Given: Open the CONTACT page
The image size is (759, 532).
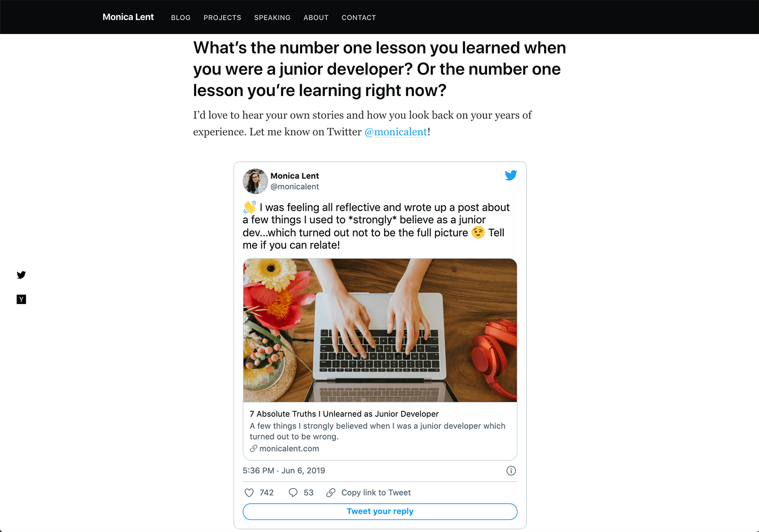Looking at the screenshot, I should pyautogui.click(x=359, y=18).
